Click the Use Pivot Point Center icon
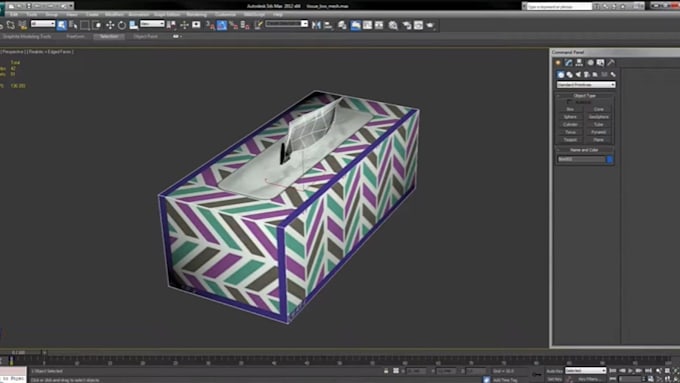The image size is (680, 383). pos(170,25)
